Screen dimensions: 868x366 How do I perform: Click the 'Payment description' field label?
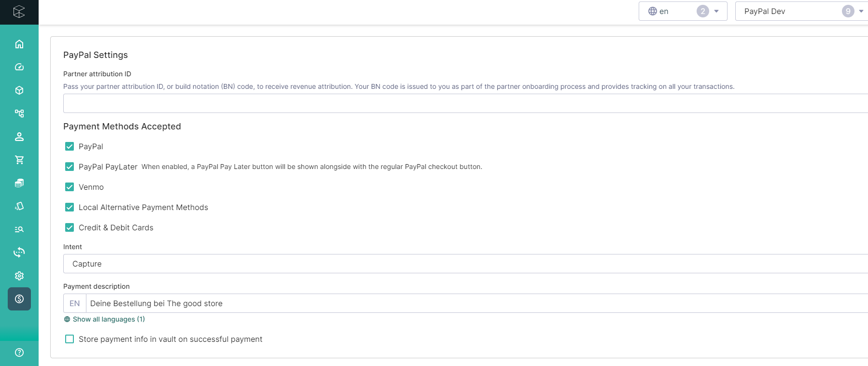pos(97,286)
